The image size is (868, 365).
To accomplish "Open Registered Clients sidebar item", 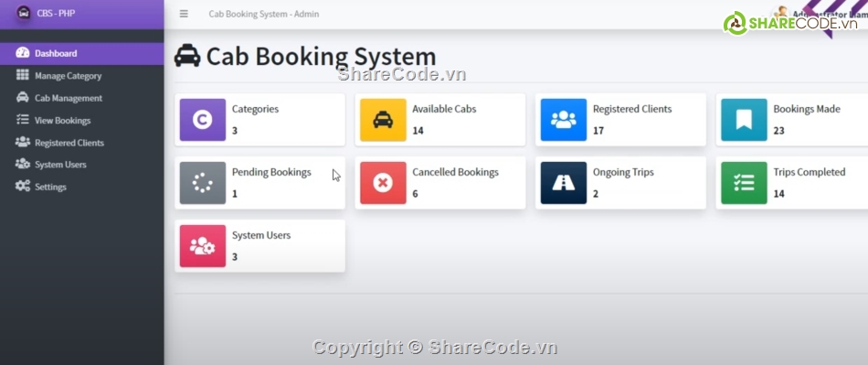I will click(82, 143).
